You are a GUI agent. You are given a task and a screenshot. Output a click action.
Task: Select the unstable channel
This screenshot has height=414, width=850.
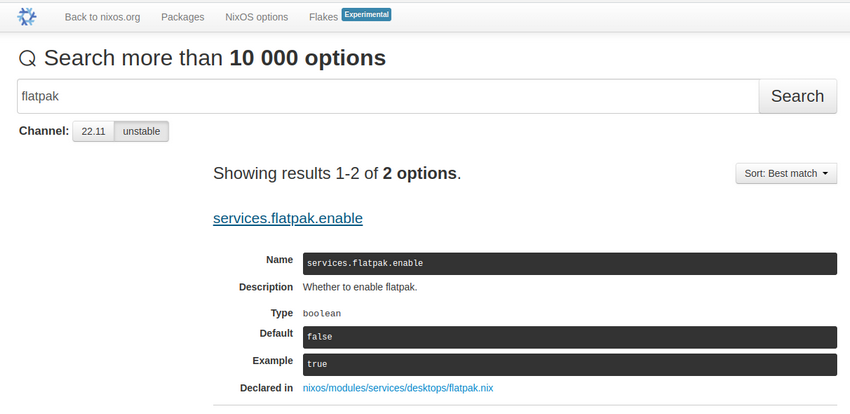pyautogui.click(x=141, y=131)
